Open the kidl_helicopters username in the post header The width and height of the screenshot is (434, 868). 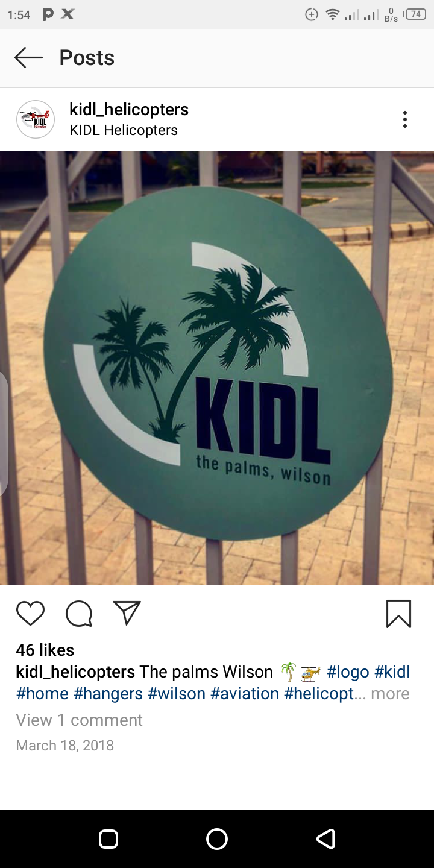pos(129,109)
